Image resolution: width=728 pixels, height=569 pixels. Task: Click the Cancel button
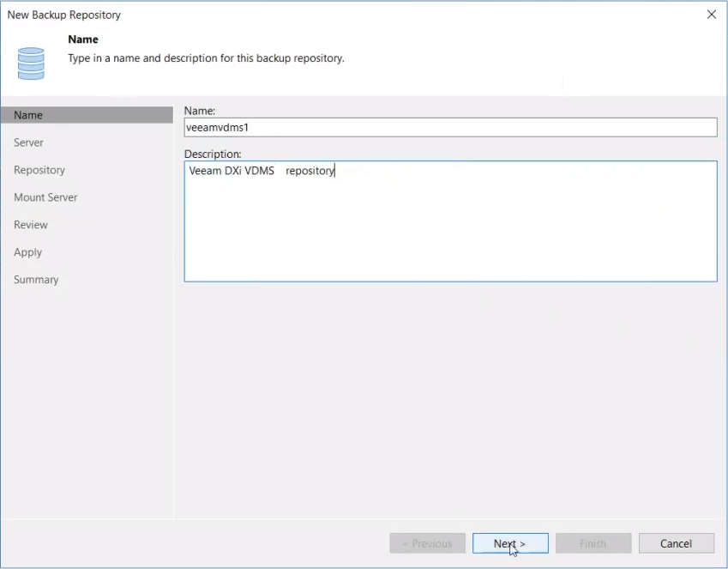click(676, 543)
